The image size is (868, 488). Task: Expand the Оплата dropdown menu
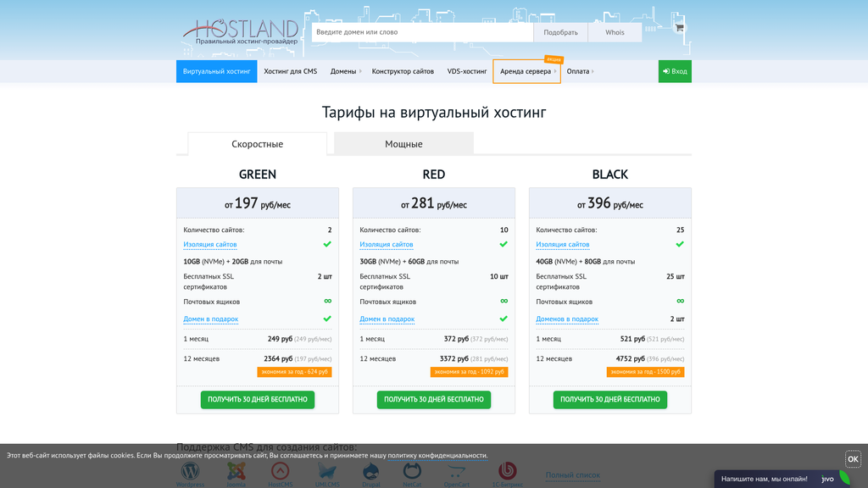(577, 71)
